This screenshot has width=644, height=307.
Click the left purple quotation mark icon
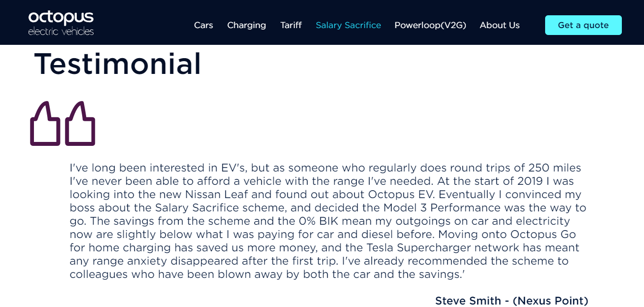coord(45,124)
